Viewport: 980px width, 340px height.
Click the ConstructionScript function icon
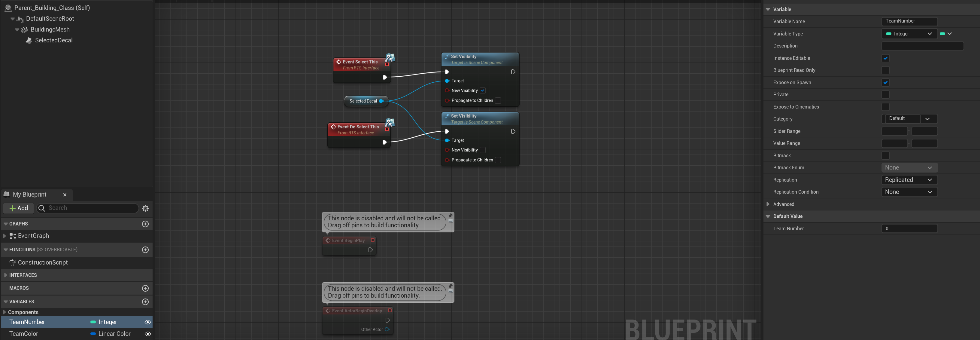[13, 263]
